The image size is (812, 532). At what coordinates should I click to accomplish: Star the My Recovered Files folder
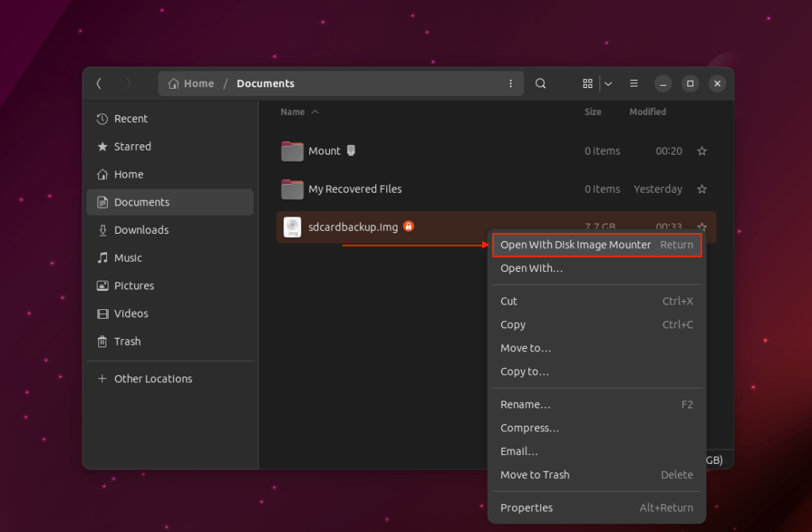pos(702,189)
